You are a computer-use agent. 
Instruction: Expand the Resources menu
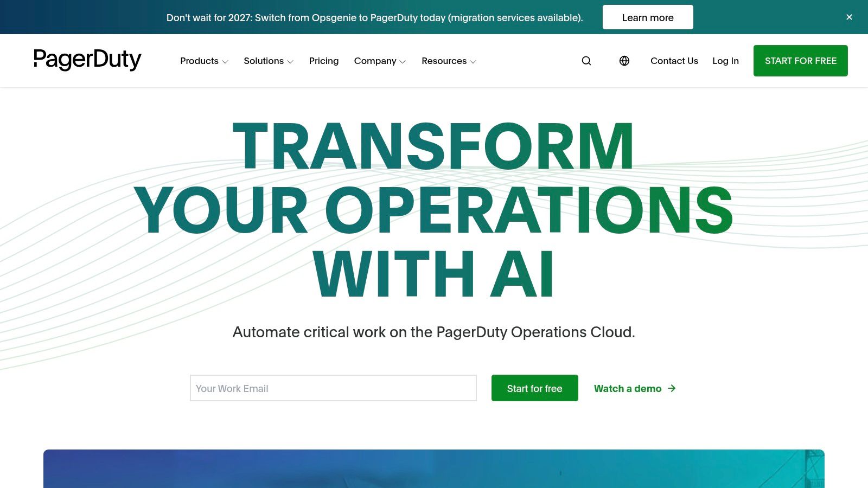pyautogui.click(x=449, y=61)
